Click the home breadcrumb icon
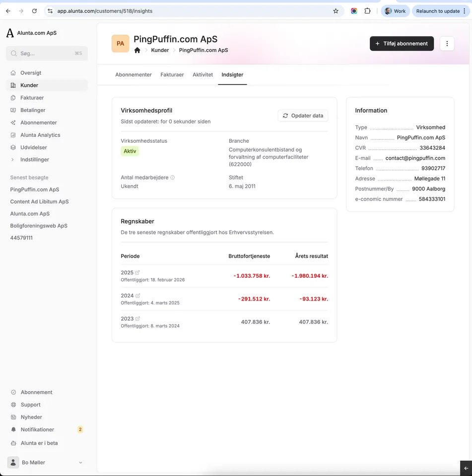The image size is (472, 476). (137, 51)
